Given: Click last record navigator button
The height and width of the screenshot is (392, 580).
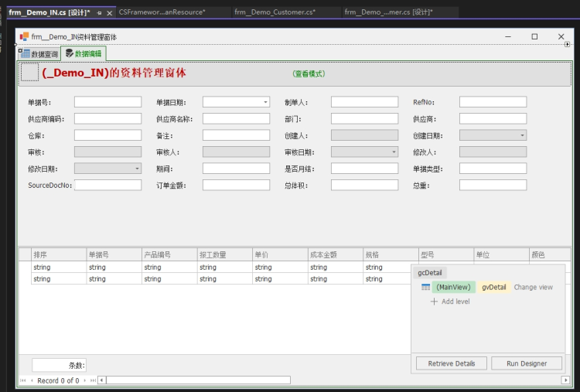Looking at the screenshot, I should pos(92,380).
